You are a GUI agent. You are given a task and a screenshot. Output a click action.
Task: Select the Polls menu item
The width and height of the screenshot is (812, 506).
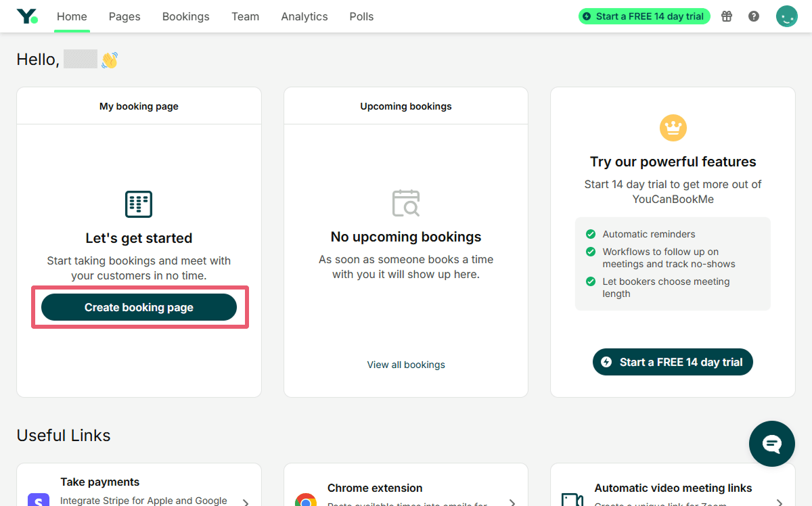[361, 16]
